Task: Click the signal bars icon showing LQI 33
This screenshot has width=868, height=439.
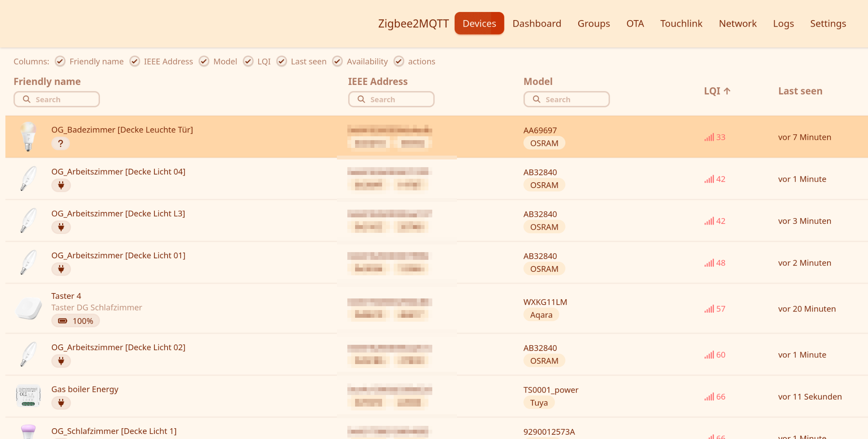Action: [x=709, y=137]
